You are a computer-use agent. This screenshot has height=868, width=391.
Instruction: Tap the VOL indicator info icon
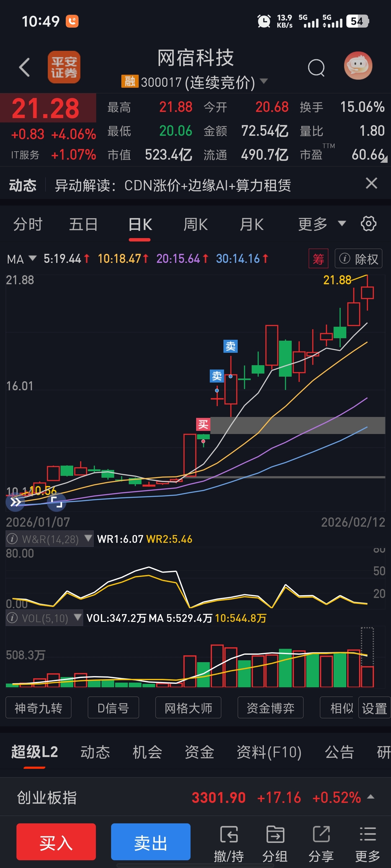[12, 618]
